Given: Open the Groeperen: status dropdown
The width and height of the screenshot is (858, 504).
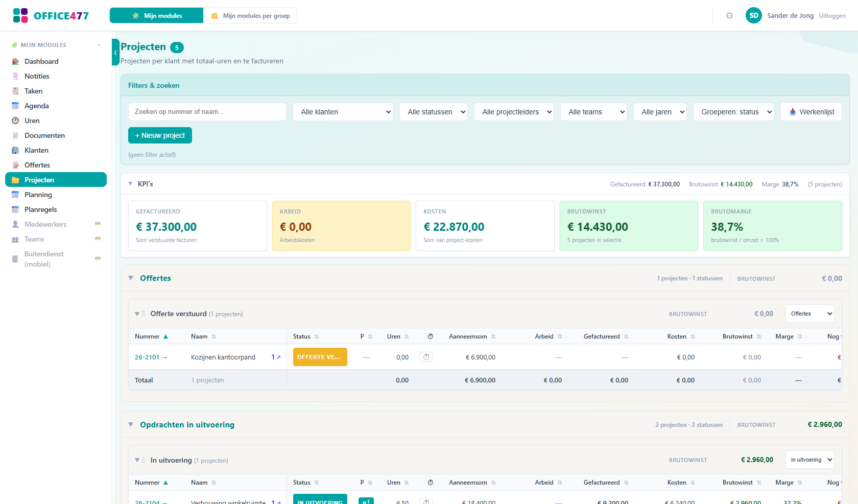Looking at the screenshot, I should [733, 112].
